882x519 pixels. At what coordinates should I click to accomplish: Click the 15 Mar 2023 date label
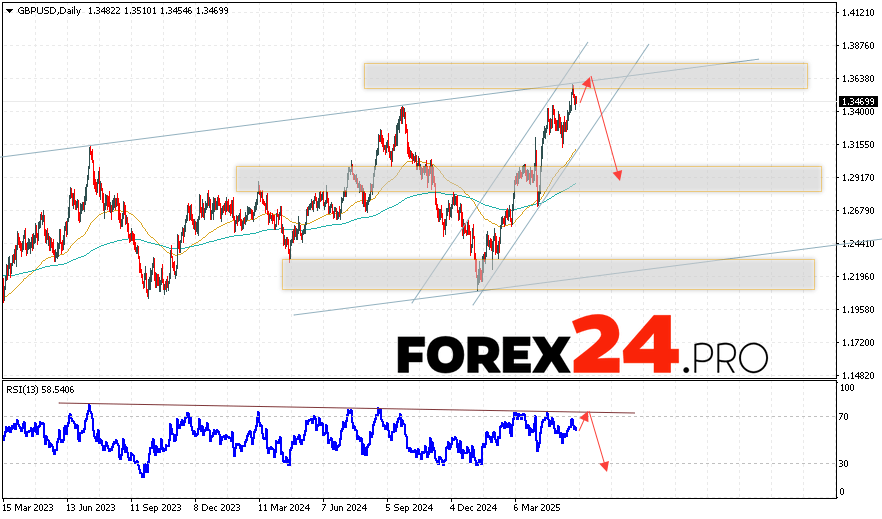[27, 508]
